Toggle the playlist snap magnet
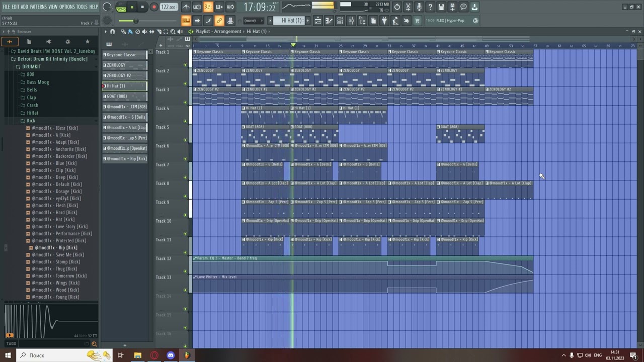 click(113, 32)
